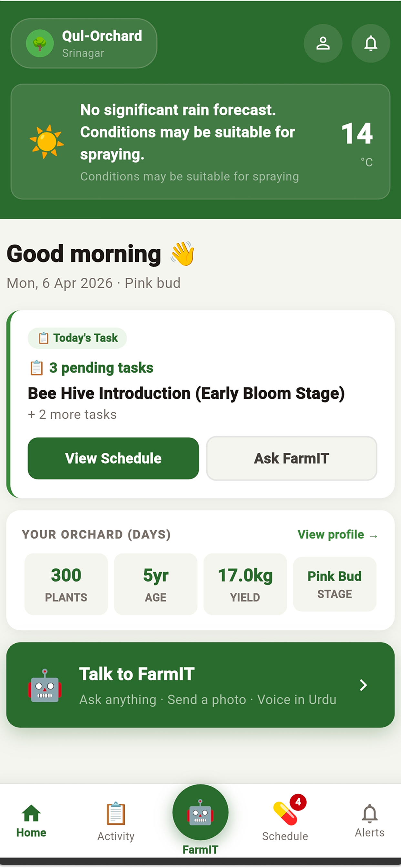Tap the 17.0kg Yield tile
401x868 pixels.
coord(245,584)
